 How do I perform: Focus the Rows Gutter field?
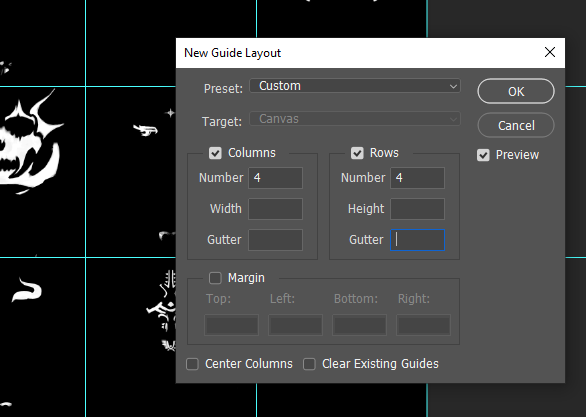pyautogui.click(x=417, y=240)
